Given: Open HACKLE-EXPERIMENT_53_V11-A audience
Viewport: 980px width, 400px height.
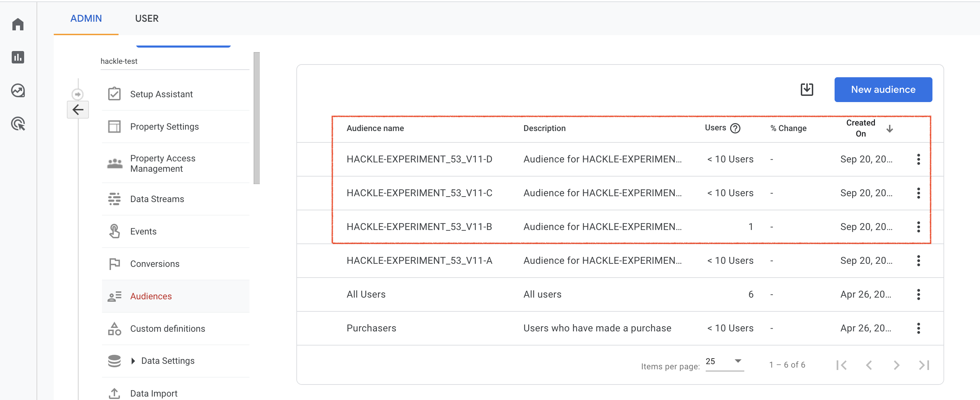Looking at the screenshot, I should click(x=419, y=261).
